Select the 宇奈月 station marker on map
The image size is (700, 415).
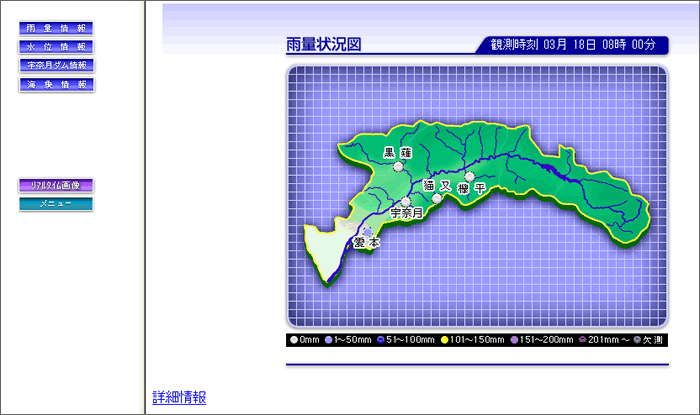(406, 202)
